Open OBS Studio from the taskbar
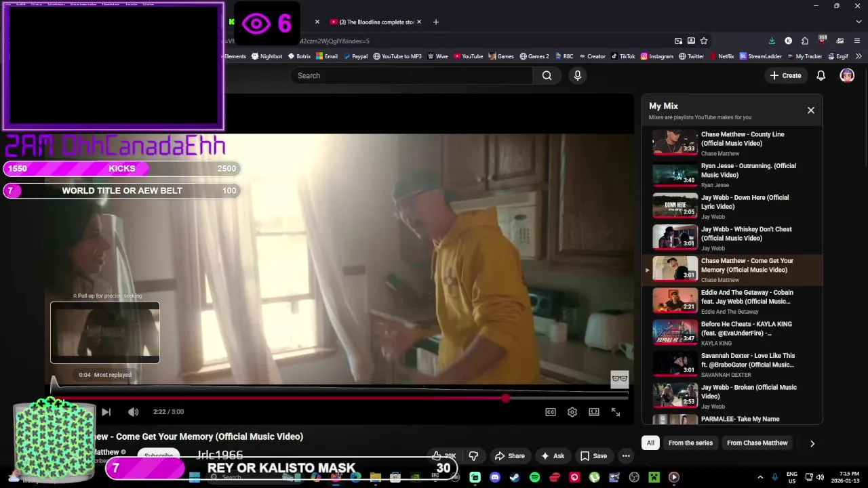868x488 pixels. pyautogui.click(x=634, y=478)
